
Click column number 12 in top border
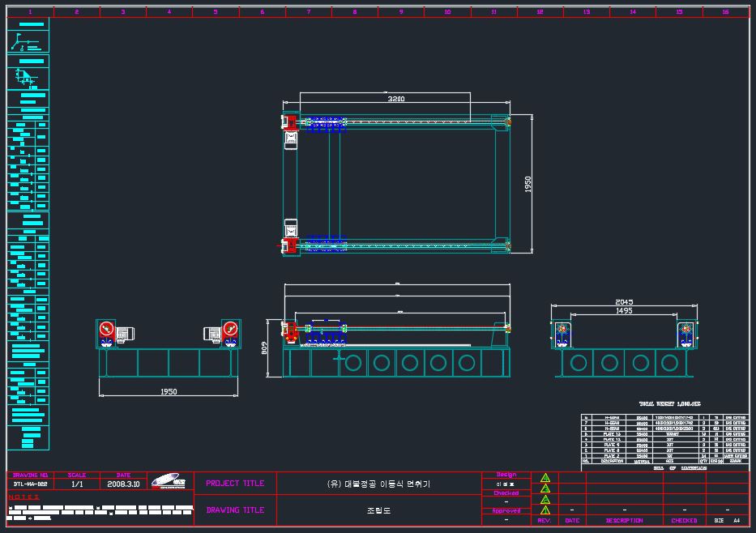(540, 11)
